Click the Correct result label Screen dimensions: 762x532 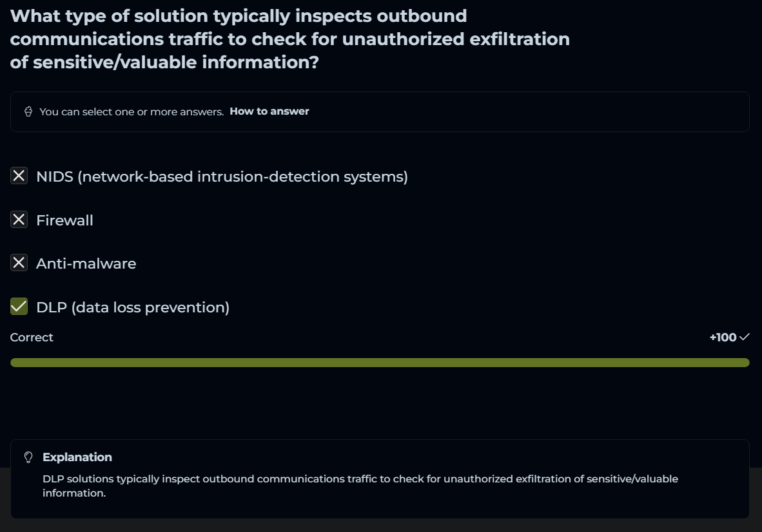[32, 337]
